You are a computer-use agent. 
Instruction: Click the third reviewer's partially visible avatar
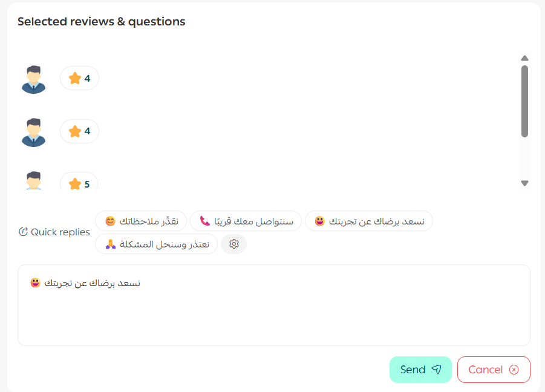tap(34, 181)
